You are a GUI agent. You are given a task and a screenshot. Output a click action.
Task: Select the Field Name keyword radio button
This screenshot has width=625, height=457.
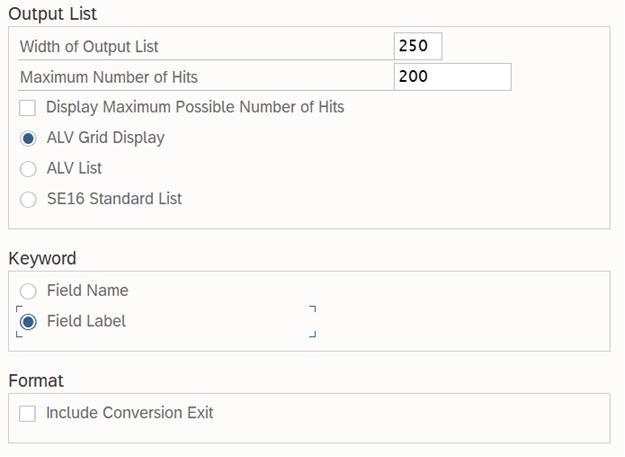(x=28, y=291)
